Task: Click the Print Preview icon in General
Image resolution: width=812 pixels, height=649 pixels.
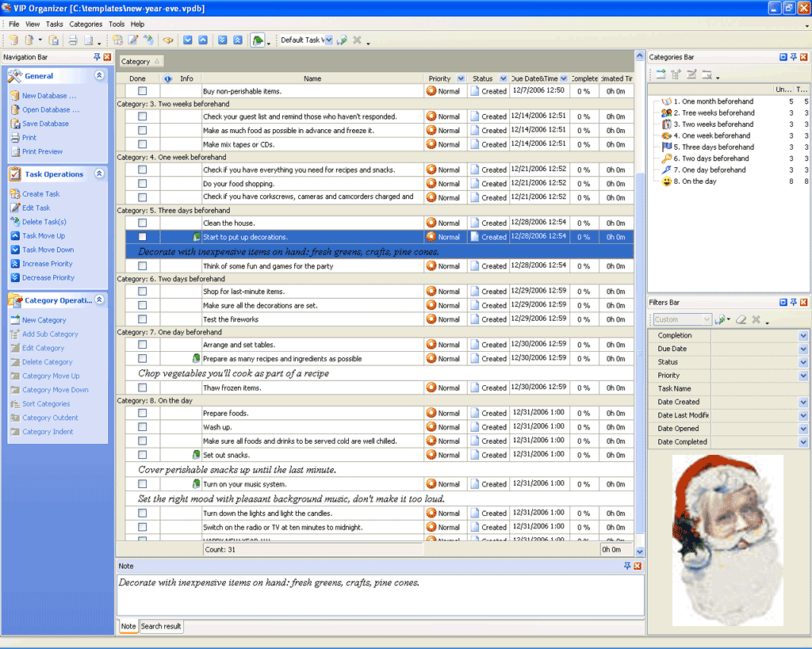Action: point(15,151)
